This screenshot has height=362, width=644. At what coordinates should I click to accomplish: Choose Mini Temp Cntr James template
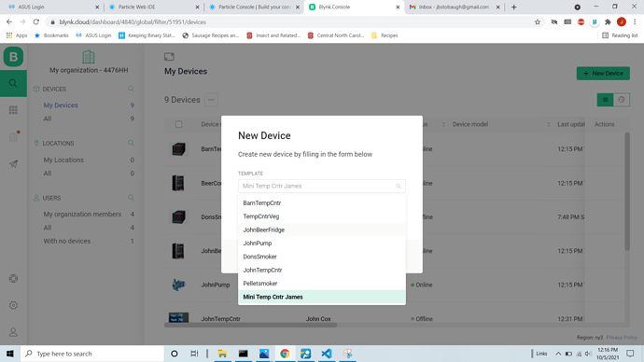tap(322, 297)
